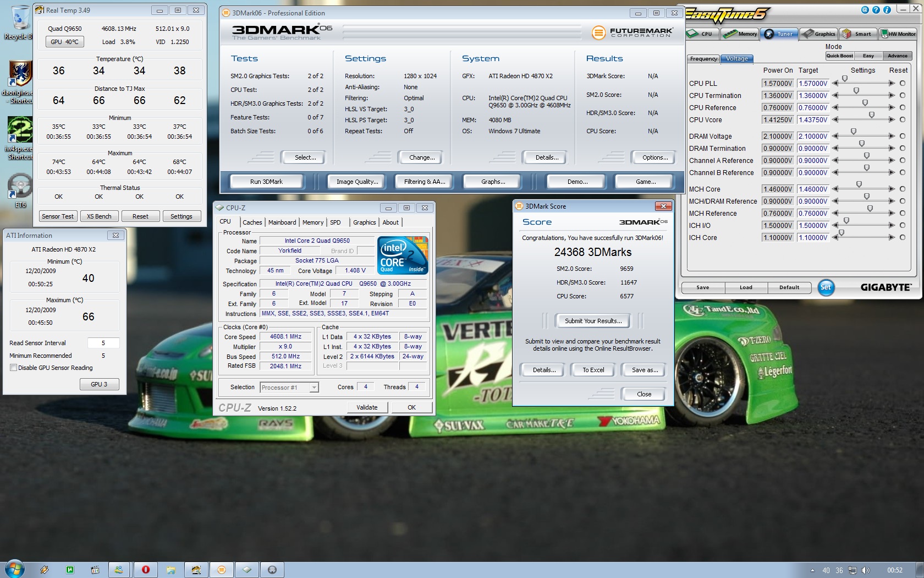Show hidden tray icons arrow
The image size is (924, 578).
coord(812,570)
